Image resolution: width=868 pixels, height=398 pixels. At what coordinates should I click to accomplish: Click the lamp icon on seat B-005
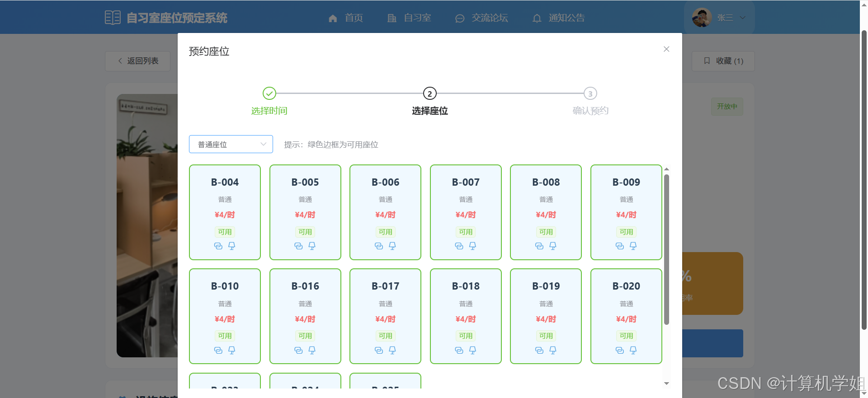tap(312, 246)
